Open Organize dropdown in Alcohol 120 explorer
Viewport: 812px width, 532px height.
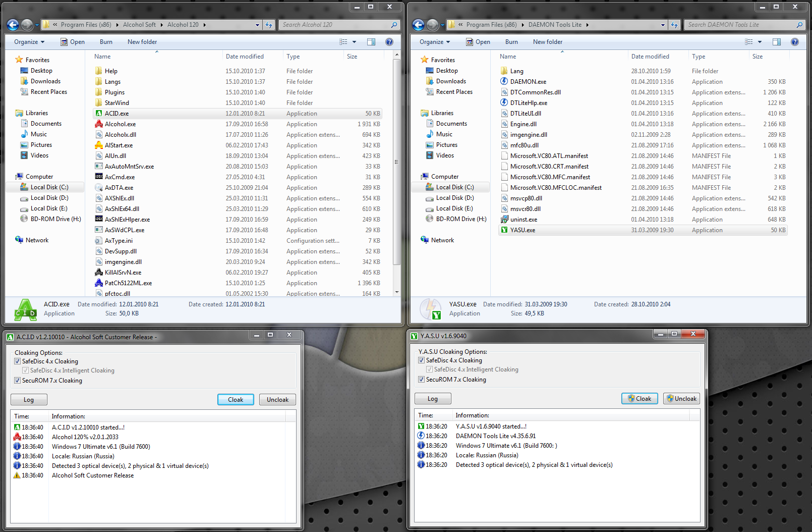[29, 42]
